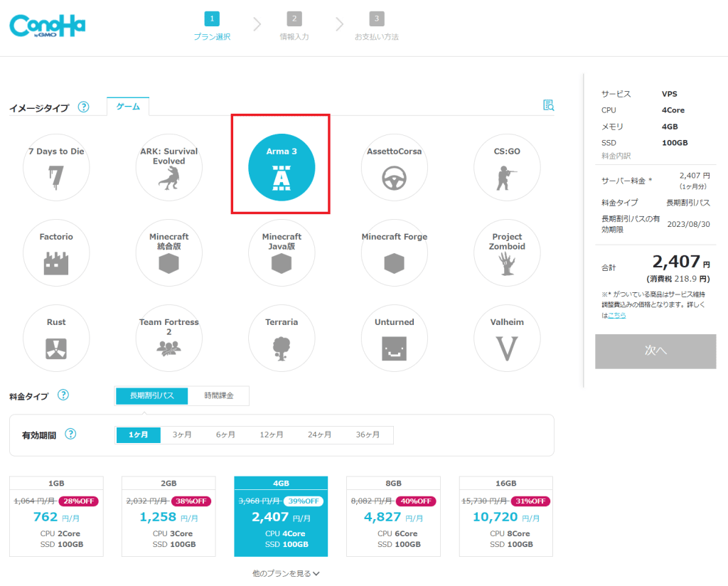The width and height of the screenshot is (728, 586).
Task: Select the CS:GO game image
Action: tap(507, 168)
